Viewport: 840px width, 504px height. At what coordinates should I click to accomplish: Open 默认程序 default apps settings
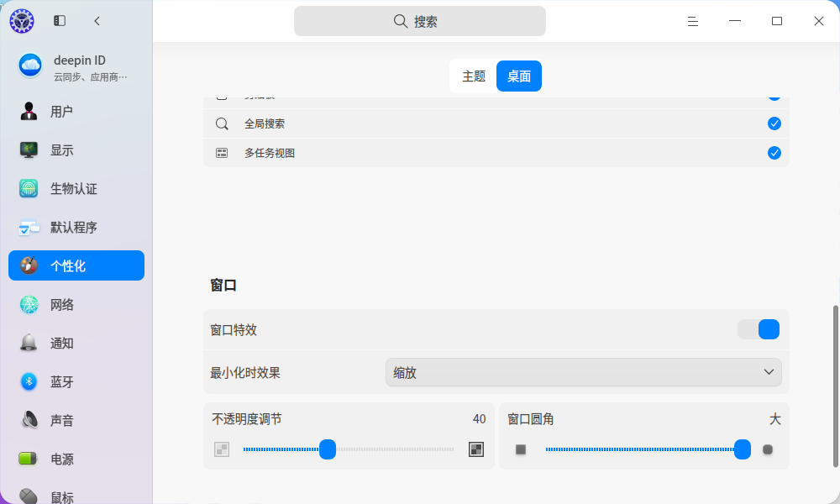[x=76, y=227]
